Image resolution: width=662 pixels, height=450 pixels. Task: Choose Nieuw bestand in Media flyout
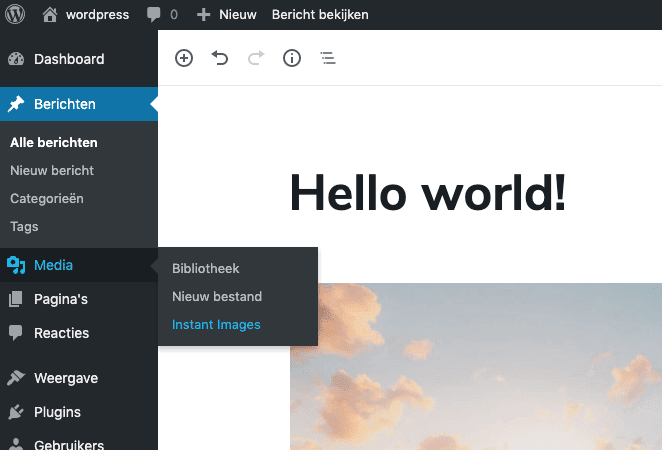[217, 296]
